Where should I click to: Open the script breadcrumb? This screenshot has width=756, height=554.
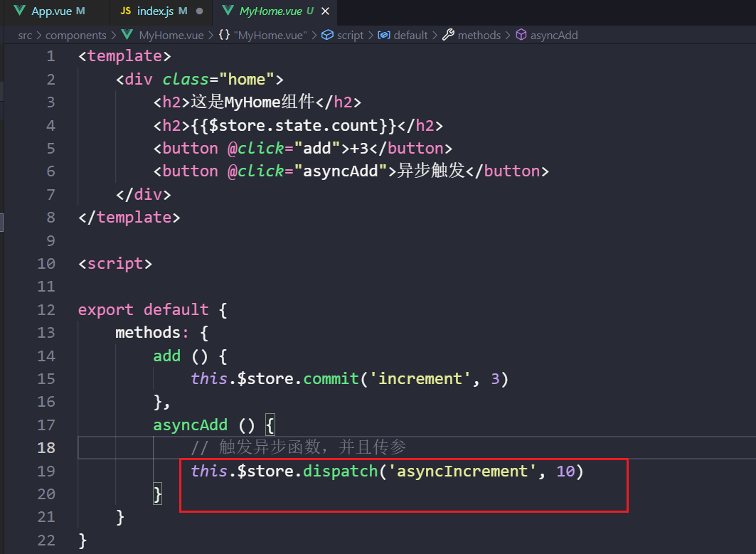350,35
